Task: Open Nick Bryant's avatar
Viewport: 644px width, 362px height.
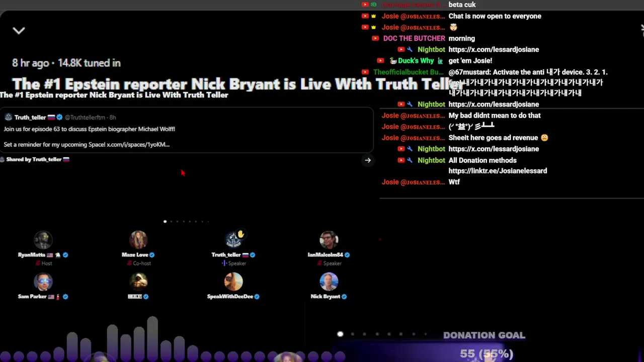Action: pyautogui.click(x=329, y=282)
